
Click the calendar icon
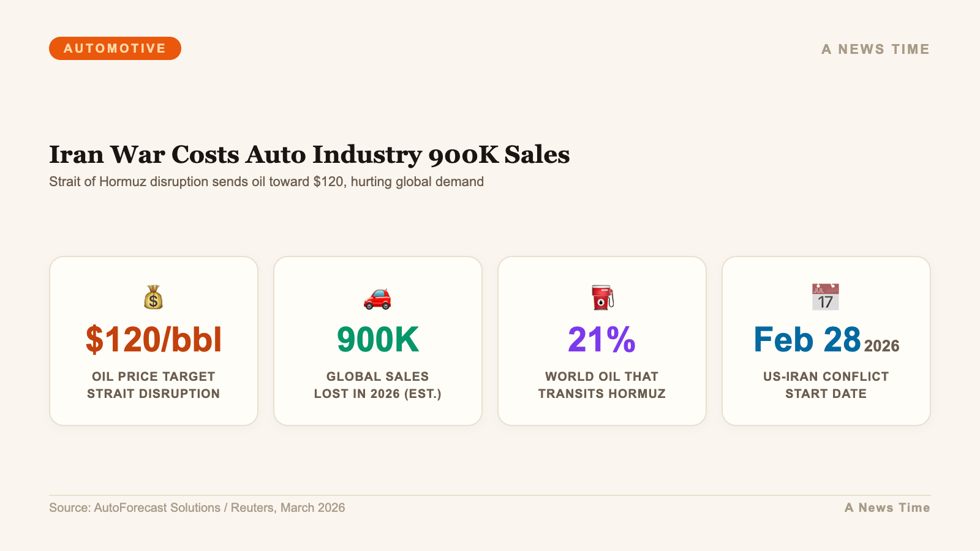(826, 298)
